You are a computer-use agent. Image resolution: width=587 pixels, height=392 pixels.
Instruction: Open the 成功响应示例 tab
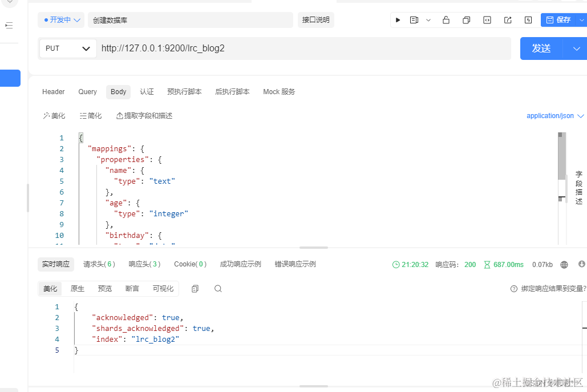point(240,264)
